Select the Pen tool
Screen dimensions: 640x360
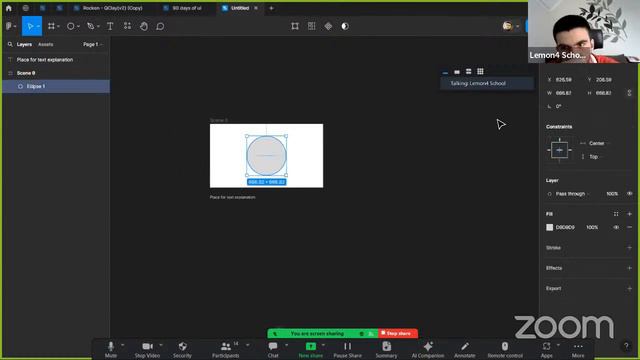pyautogui.click(x=91, y=26)
